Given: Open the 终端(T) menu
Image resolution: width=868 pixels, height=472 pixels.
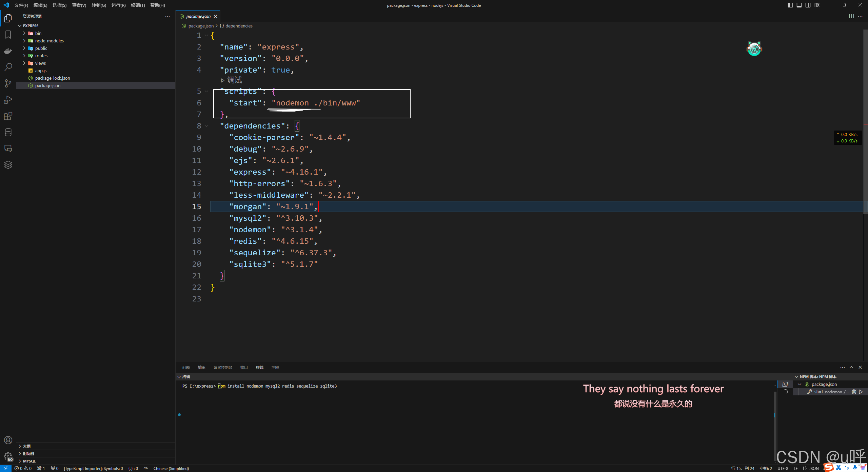Looking at the screenshot, I should coord(138,5).
